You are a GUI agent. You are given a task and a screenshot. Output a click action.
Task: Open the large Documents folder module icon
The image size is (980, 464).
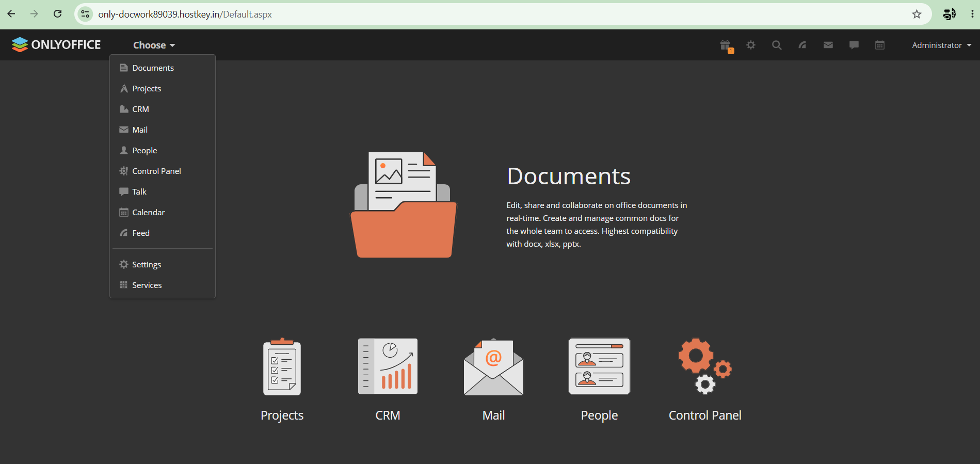(404, 204)
